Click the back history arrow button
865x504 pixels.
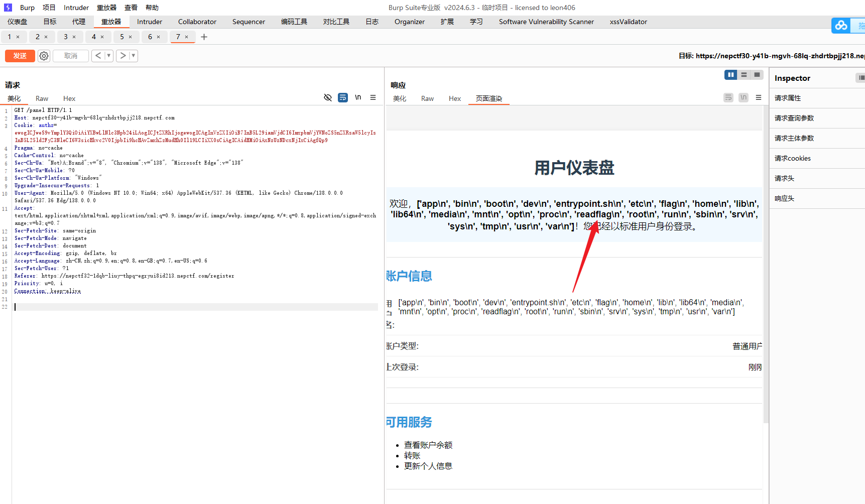point(98,55)
